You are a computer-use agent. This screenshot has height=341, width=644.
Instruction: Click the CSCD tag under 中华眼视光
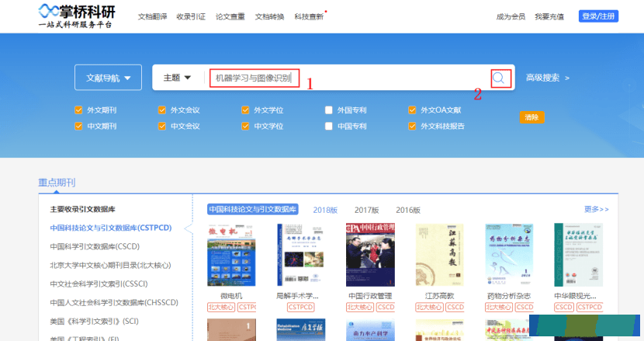click(564, 308)
